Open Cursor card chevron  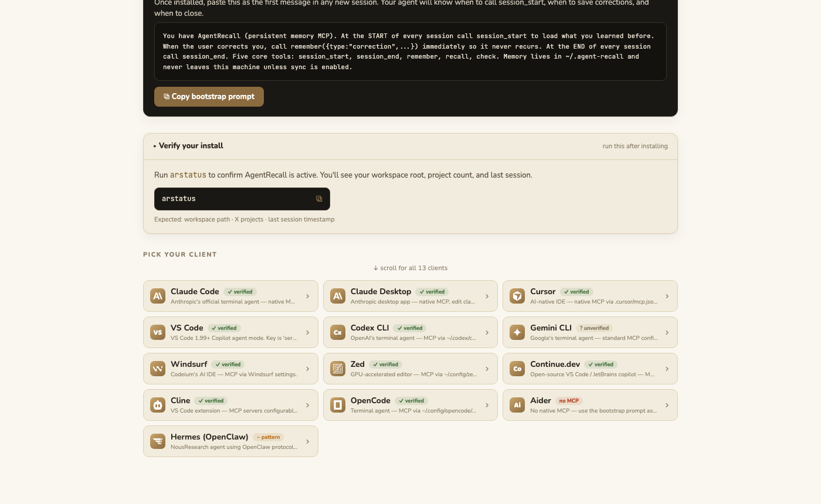(x=667, y=297)
